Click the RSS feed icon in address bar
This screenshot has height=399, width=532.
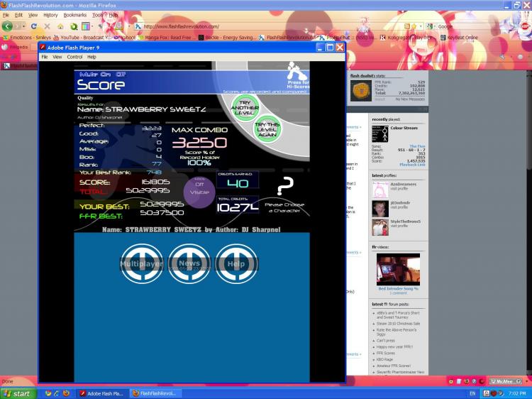(x=407, y=26)
